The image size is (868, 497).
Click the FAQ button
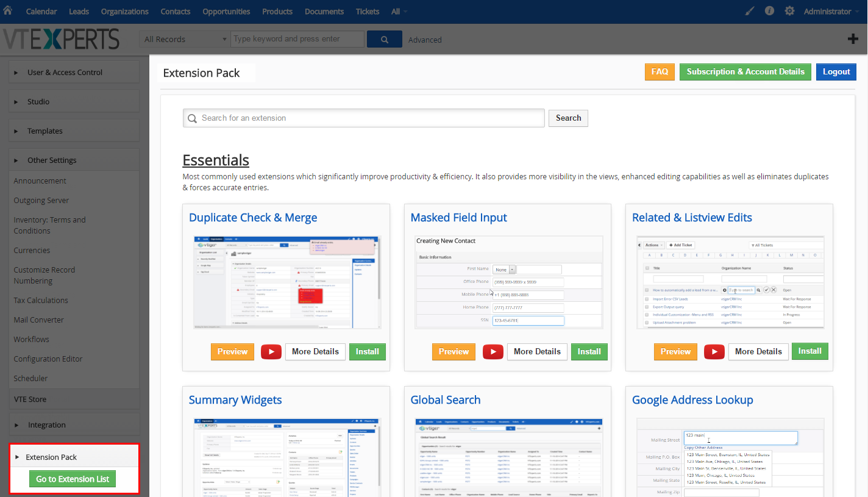tap(660, 72)
